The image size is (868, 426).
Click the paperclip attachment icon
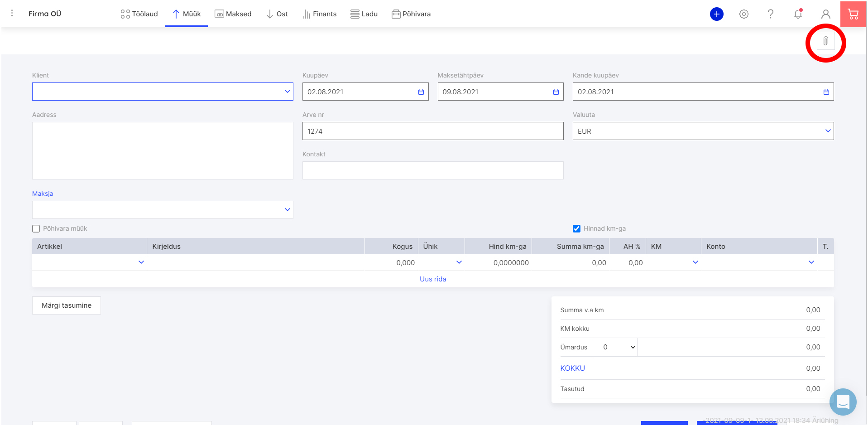825,41
